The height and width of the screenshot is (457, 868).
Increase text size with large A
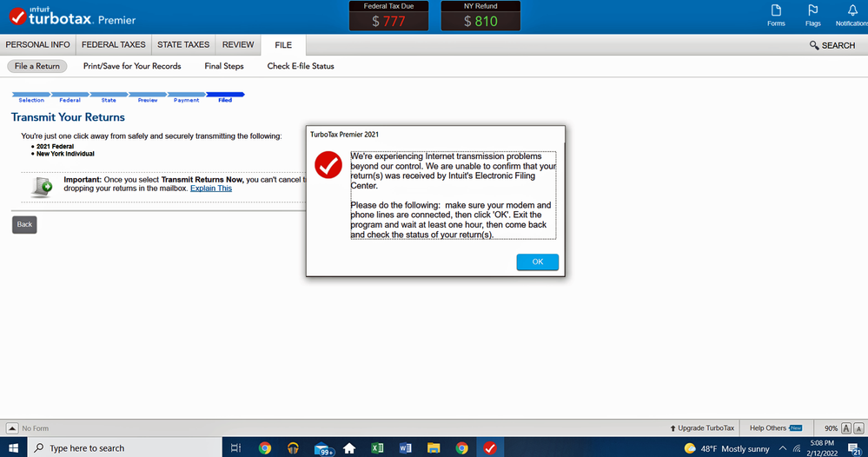pos(846,428)
